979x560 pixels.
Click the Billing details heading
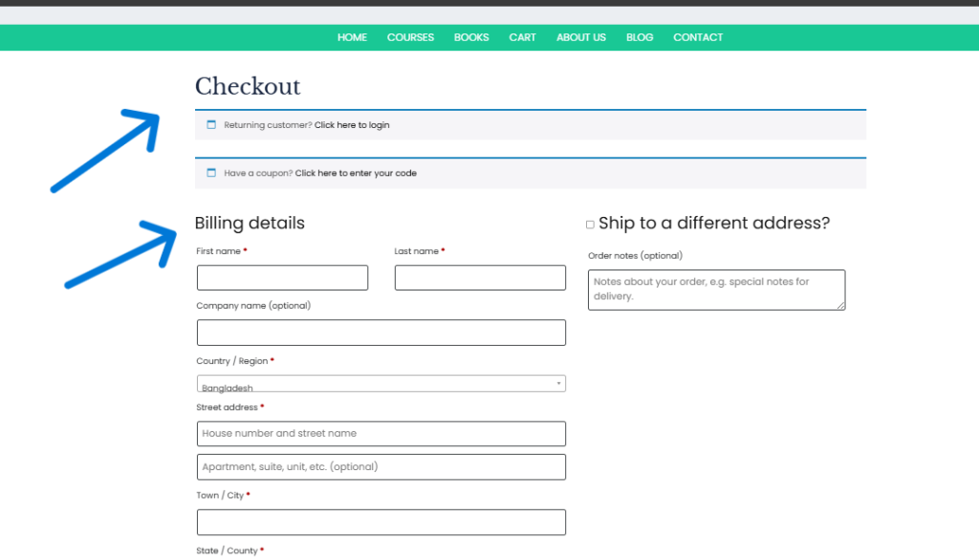[x=250, y=223]
